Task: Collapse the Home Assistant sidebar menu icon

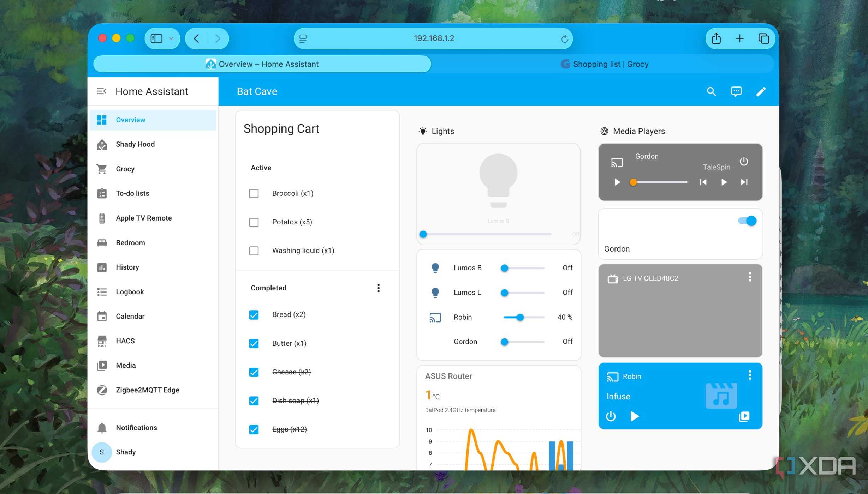Action: pyautogui.click(x=102, y=91)
